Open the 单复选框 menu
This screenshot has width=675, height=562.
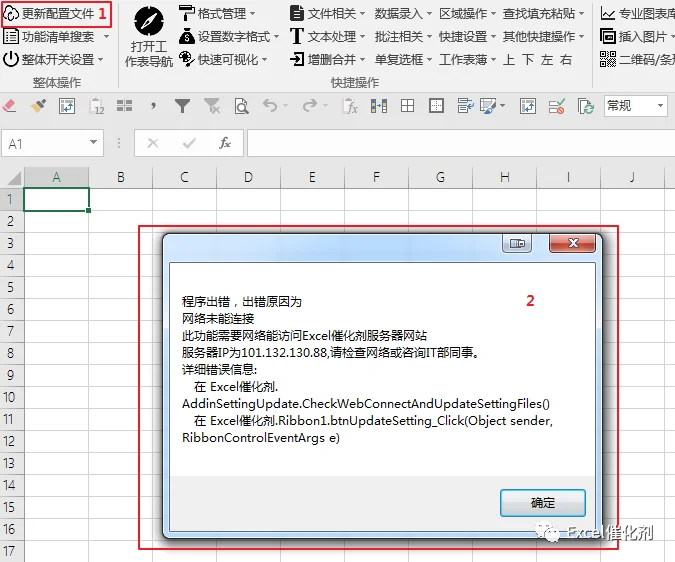tap(403, 59)
